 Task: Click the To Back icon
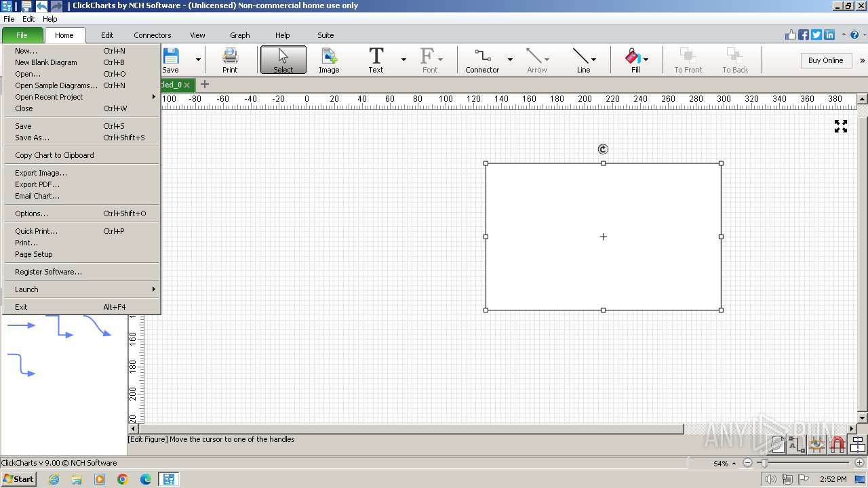(735, 60)
